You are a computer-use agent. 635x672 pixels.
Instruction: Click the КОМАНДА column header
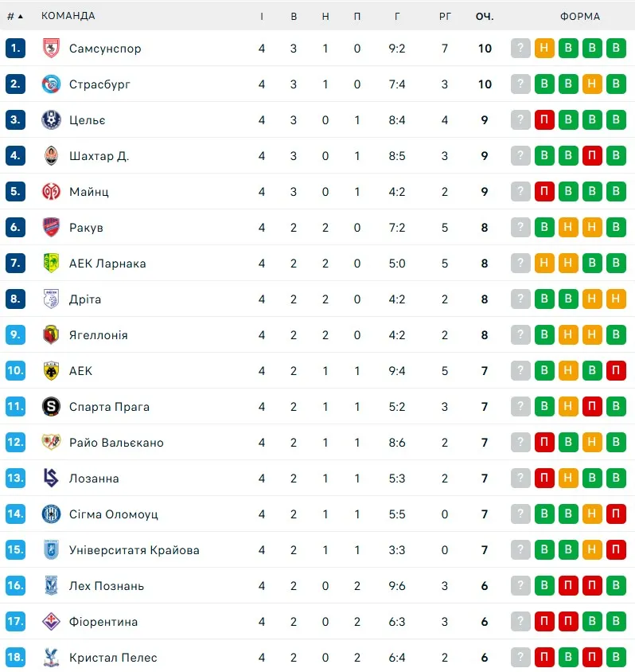tap(68, 16)
